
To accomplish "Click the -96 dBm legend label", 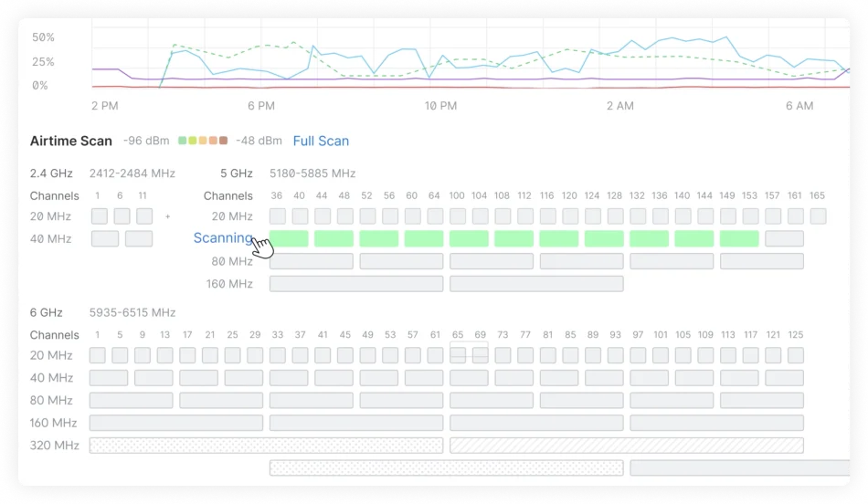I will [146, 141].
